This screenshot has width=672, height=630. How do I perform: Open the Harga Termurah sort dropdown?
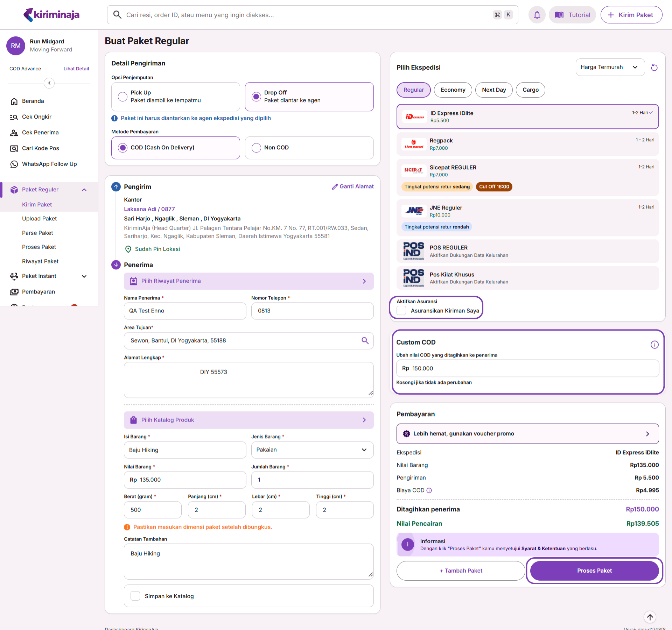click(x=609, y=67)
